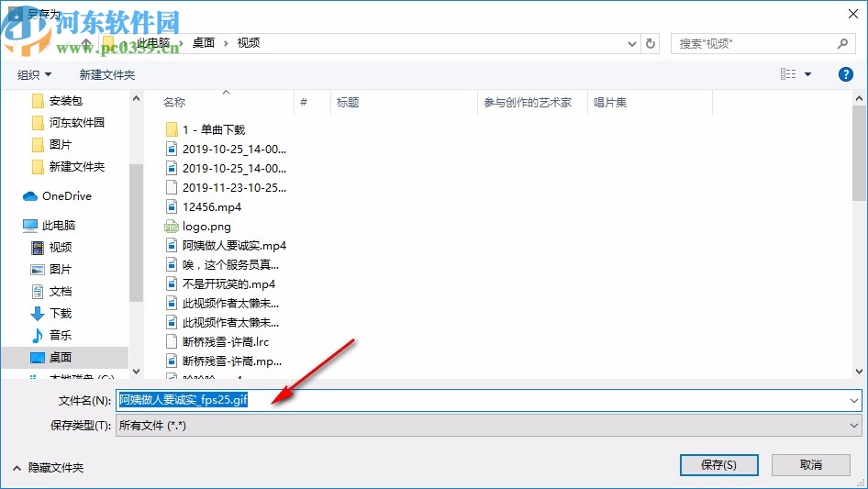Close the 另存为 dialog
This screenshot has width=868, height=489.
click(x=853, y=14)
